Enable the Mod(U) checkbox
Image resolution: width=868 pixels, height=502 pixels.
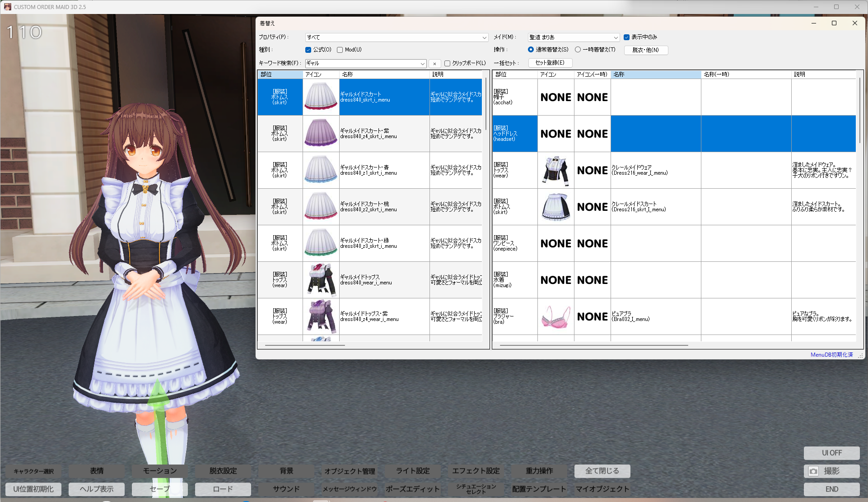[x=340, y=50]
